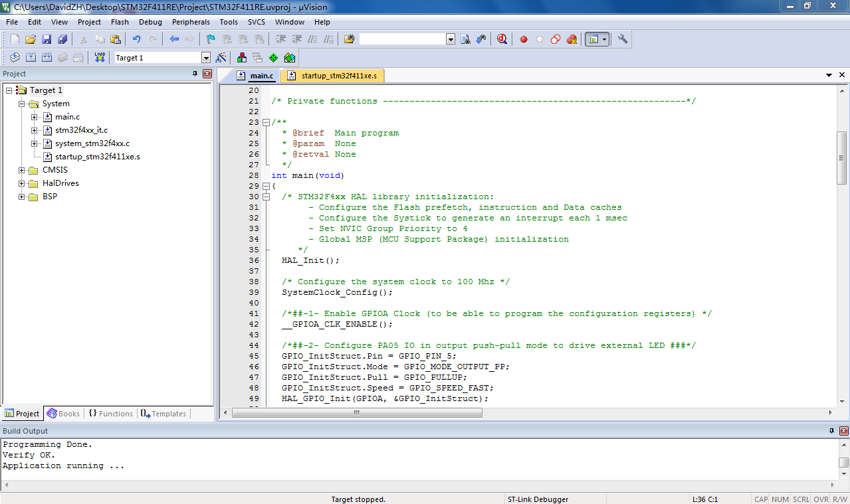Click the 'Target stopped.' status bar text
The image size is (850, 504).
coord(358,499)
